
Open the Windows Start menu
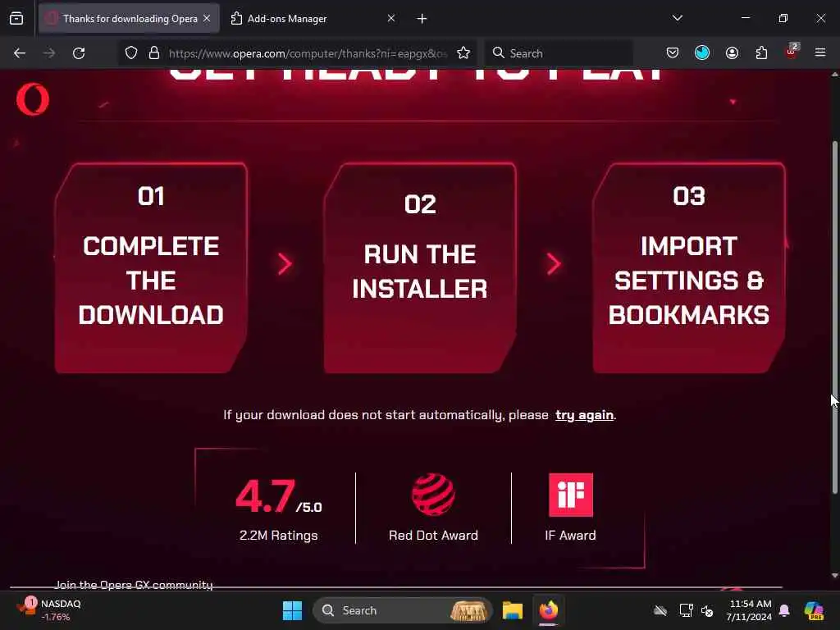[293, 610]
